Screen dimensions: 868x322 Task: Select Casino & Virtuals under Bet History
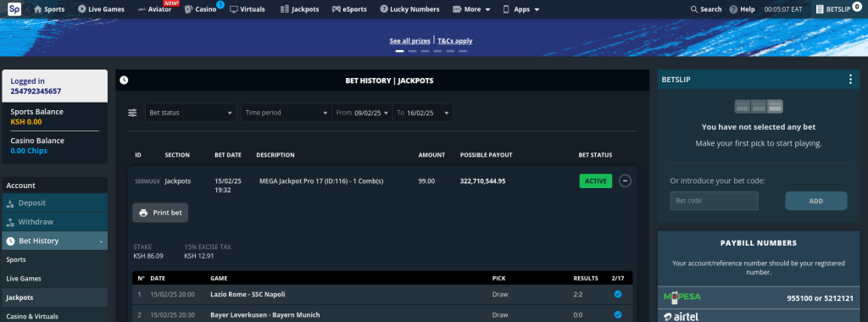(55, 315)
